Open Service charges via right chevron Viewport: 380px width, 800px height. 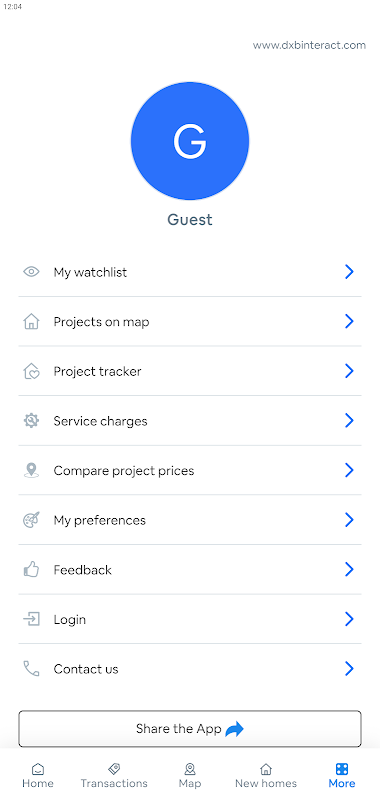coord(349,420)
